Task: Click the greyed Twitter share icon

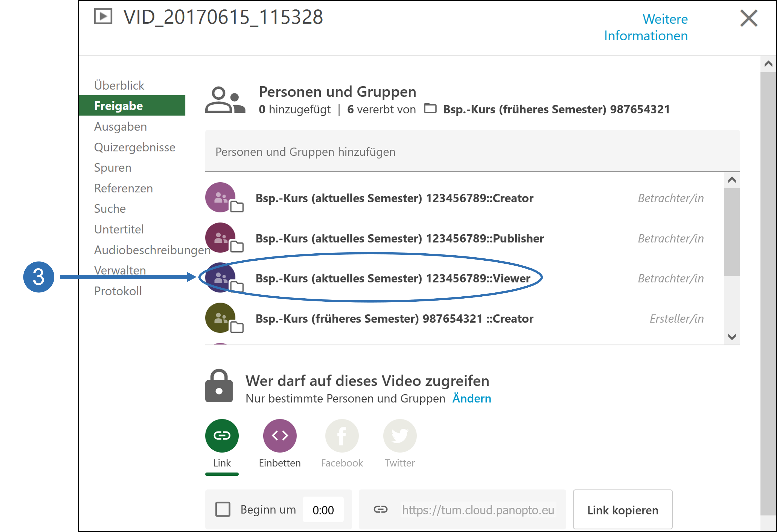Action: pos(400,436)
